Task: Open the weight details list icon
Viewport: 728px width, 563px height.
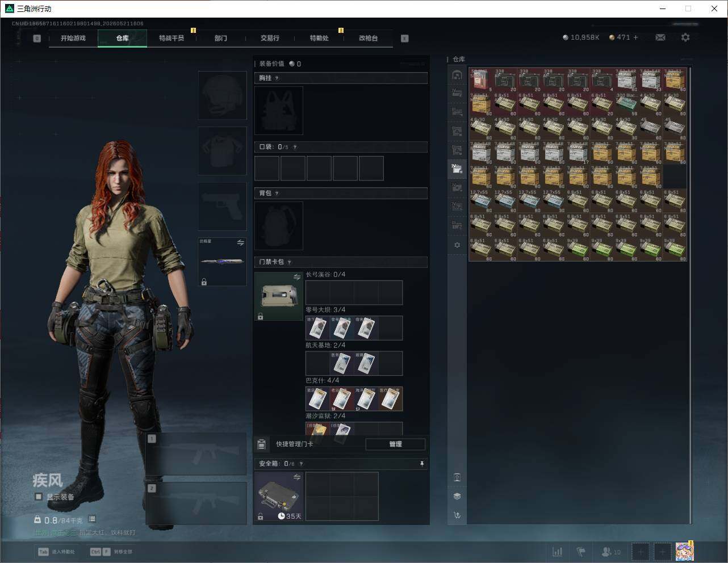Action: click(92, 519)
